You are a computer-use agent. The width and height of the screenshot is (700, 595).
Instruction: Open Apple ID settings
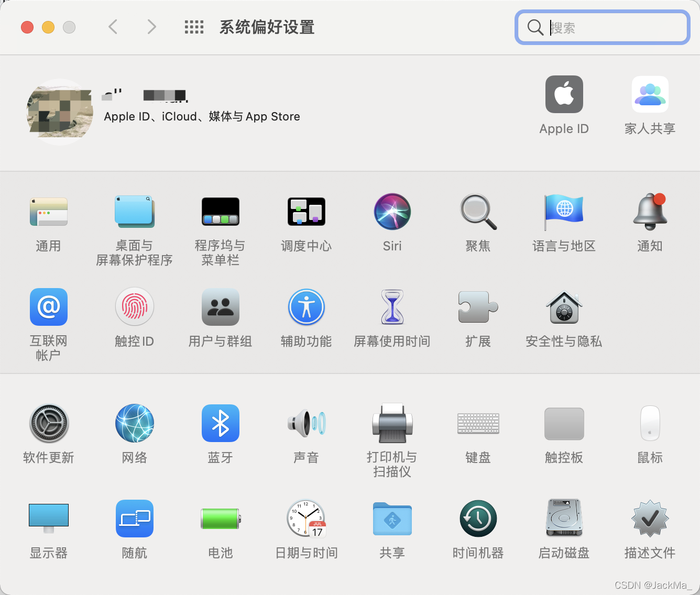tap(564, 94)
